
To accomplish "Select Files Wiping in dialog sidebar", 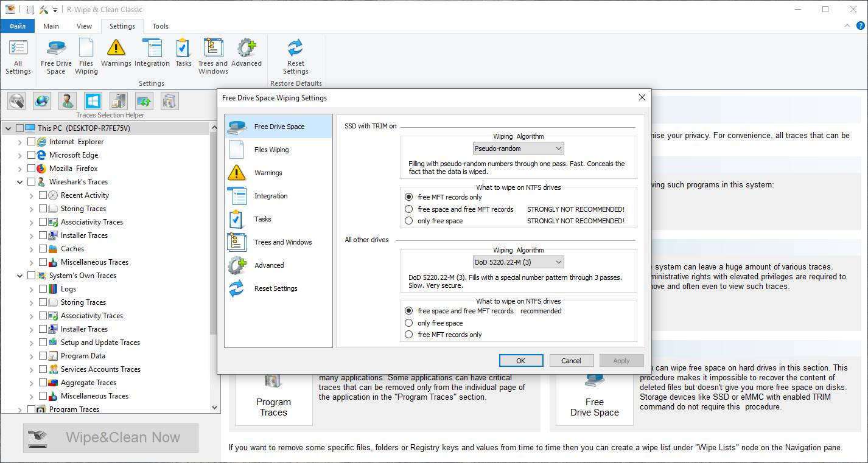I will [x=278, y=150].
